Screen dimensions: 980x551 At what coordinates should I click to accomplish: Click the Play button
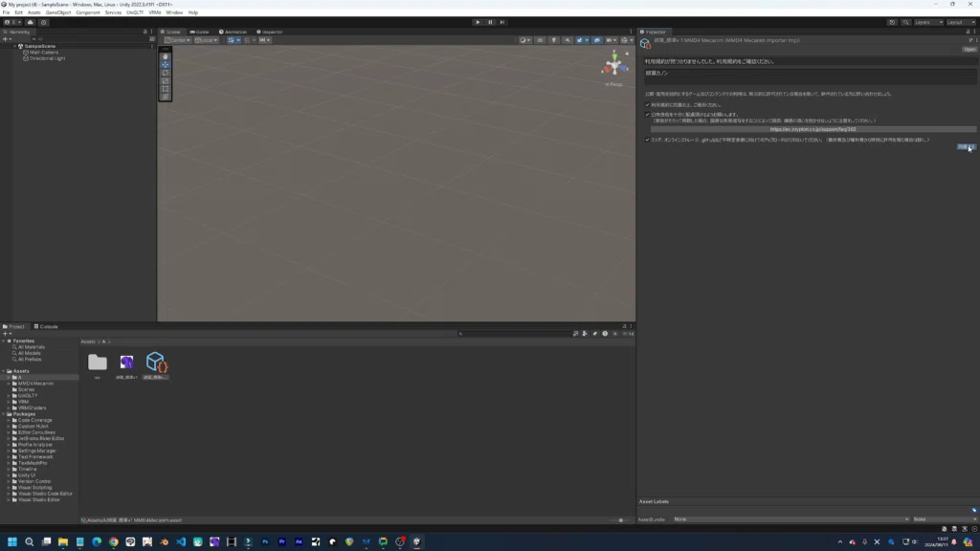(x=479, y=22)
